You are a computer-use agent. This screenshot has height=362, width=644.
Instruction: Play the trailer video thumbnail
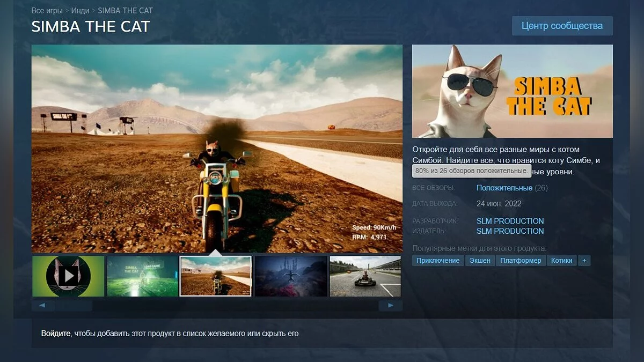68,276
